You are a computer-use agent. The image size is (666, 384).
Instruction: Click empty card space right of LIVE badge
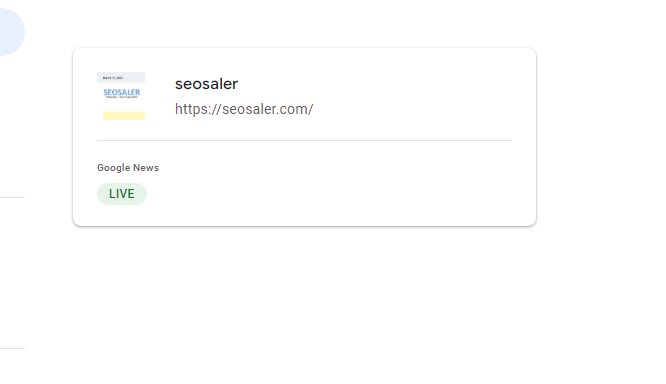331,194
